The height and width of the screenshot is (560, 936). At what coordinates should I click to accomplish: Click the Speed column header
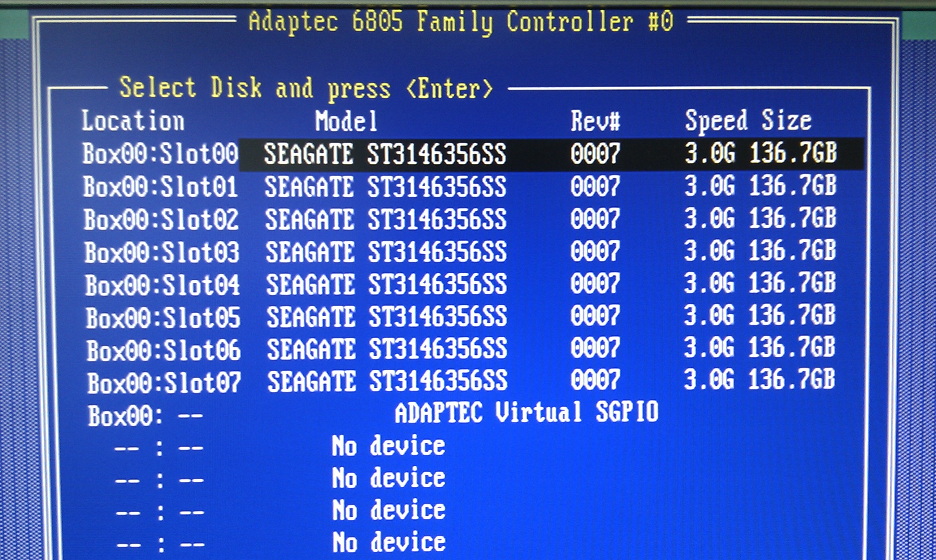pyautogui.click(x=716, y=121)
